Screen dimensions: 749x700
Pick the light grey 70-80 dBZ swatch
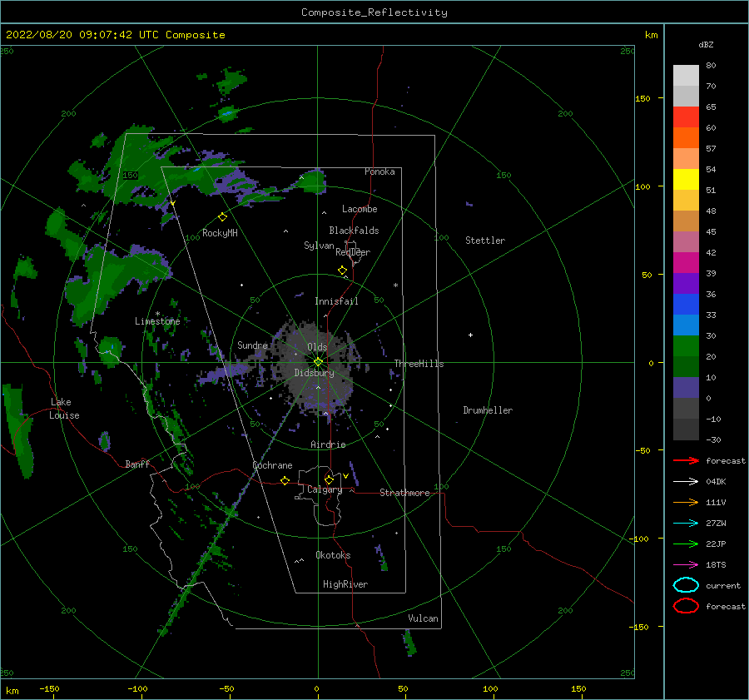(686, 76)
